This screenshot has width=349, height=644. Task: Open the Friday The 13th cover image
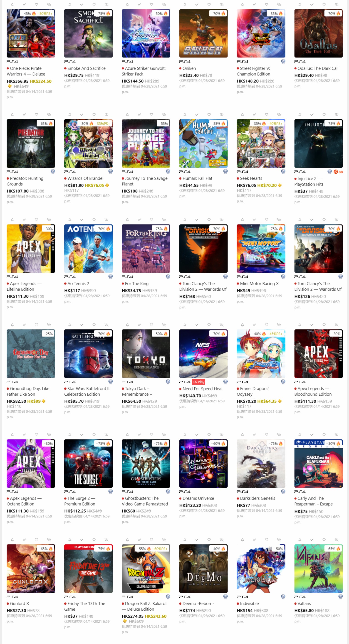coord(88,569)
